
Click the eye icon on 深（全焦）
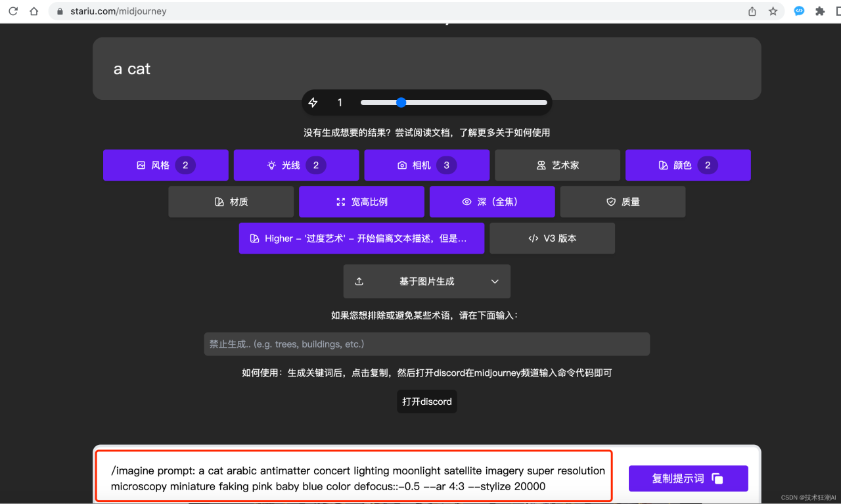pyautogui.click(x=466, y=202)
